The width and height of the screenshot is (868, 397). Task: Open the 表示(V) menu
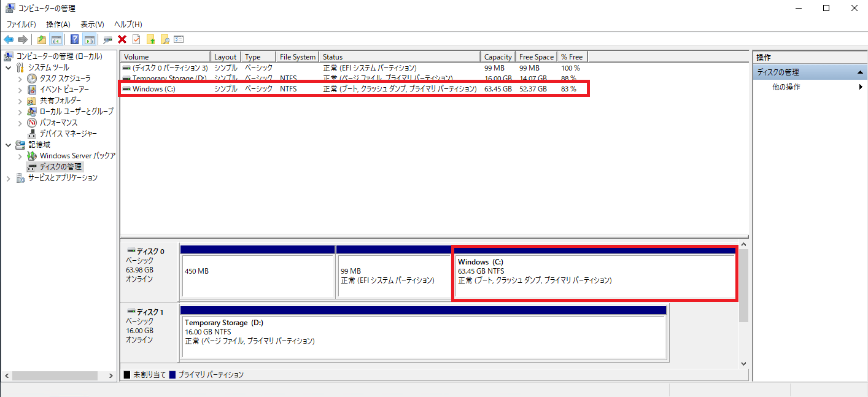tap(92, 24)
